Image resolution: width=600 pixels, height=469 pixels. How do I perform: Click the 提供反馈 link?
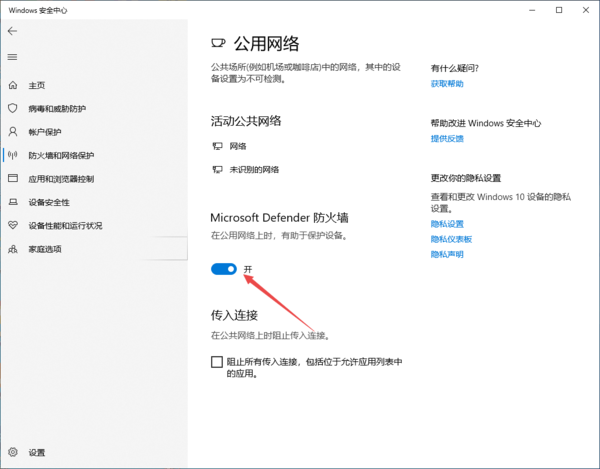click(447, 138)
